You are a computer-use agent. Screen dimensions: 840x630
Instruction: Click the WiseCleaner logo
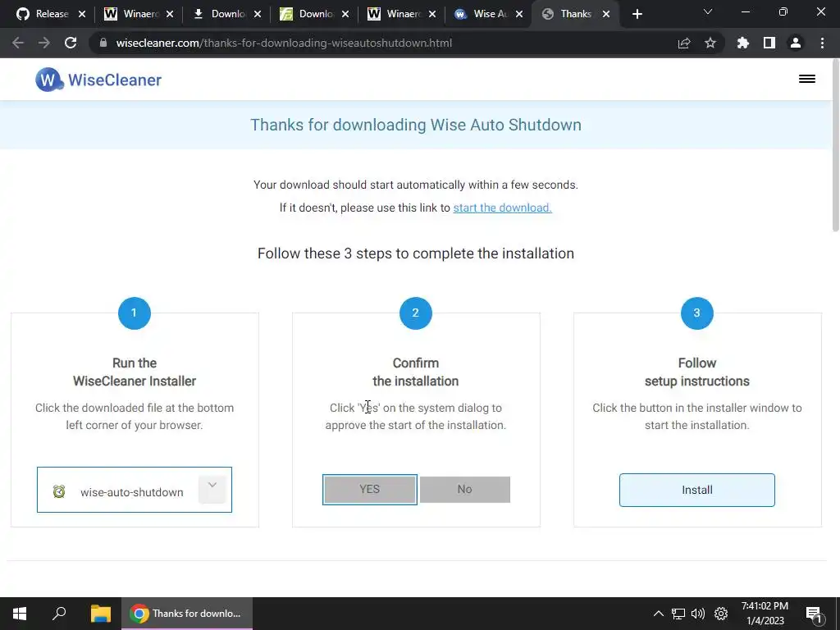[98, 80]
